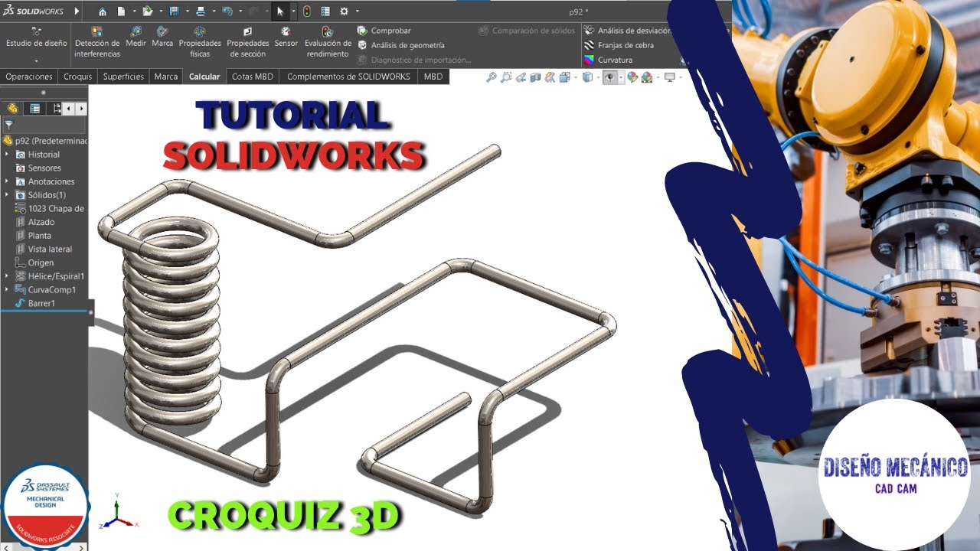This screenshot has height=551, width=980.
Task: Open the Options gear icon
Action: [x=344, y=11]
